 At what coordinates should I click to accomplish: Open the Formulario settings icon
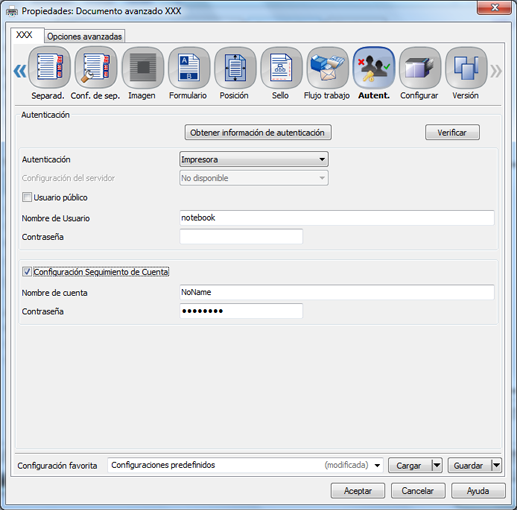pyautogui.click(x=189, y=68)
